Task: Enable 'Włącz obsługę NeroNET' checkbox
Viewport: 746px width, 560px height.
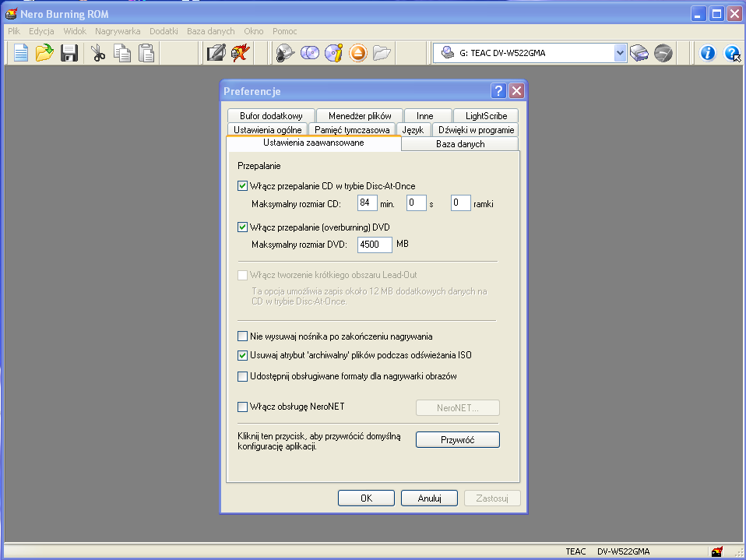Action: 243,407
